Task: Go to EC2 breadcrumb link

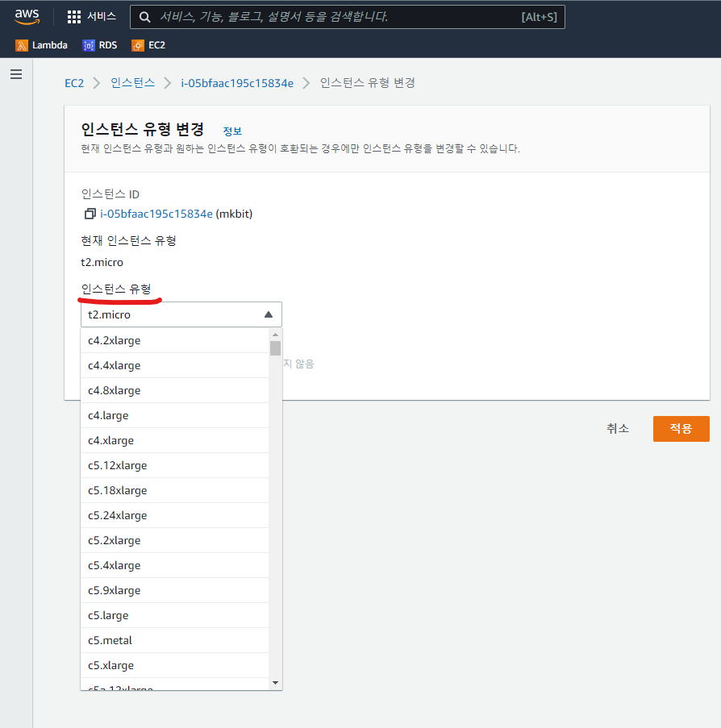Action: pos(74,83)
